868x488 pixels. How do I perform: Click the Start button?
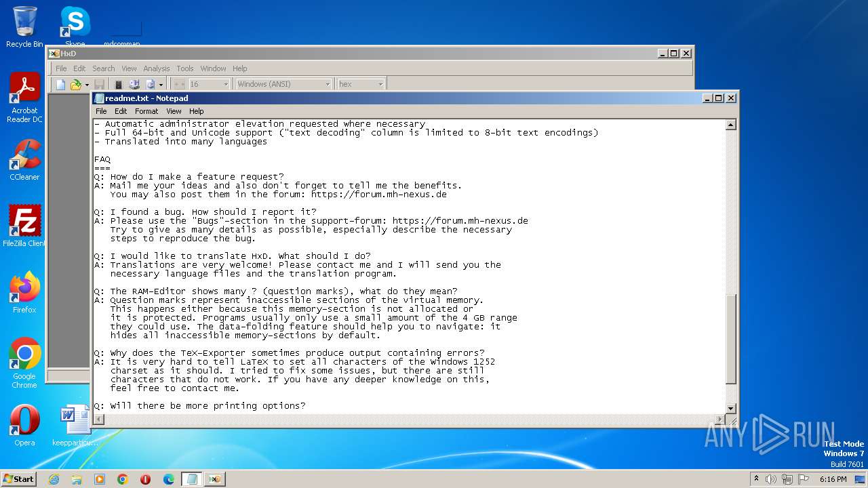[x=19, y=479]
